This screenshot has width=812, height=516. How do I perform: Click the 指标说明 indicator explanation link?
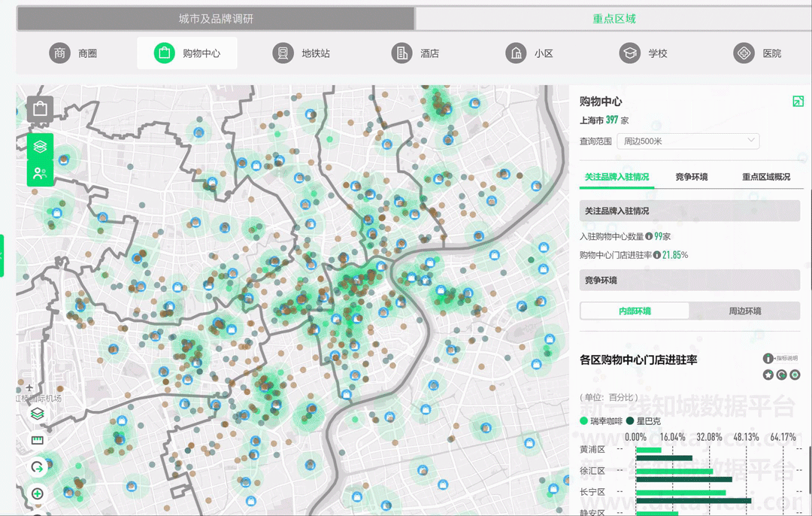[x=781, y=359]
